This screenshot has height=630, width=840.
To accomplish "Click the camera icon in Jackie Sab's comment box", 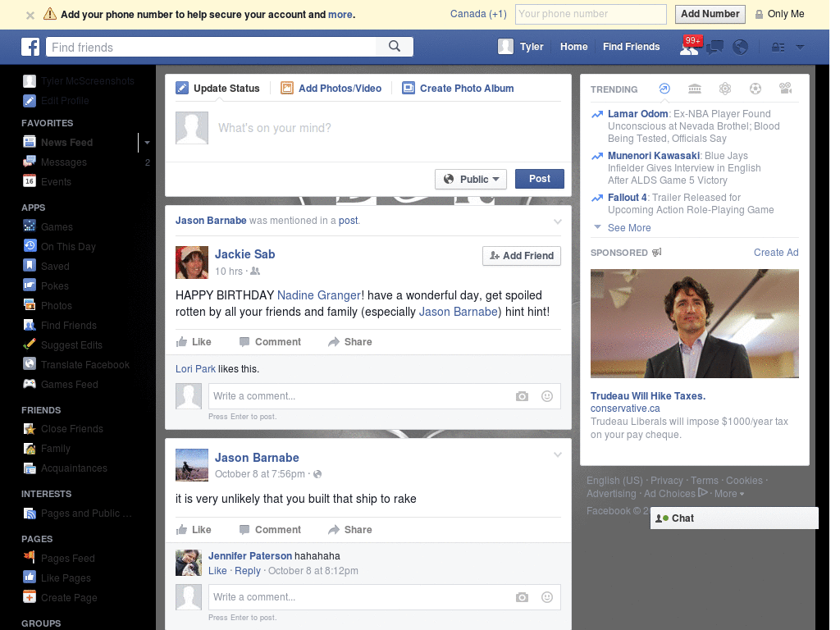I will [522, 396].
